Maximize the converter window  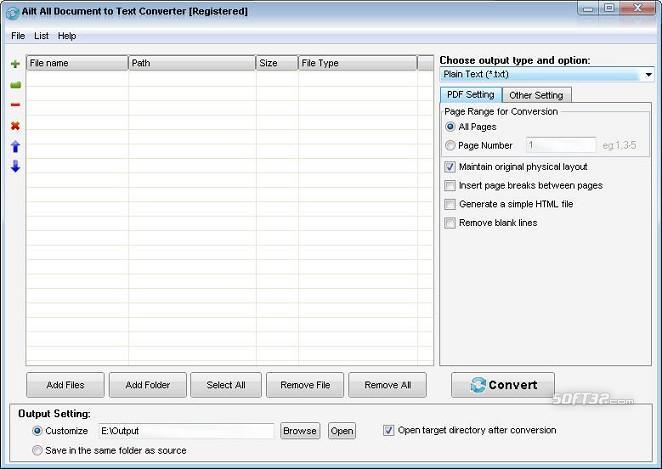(609, 8)
